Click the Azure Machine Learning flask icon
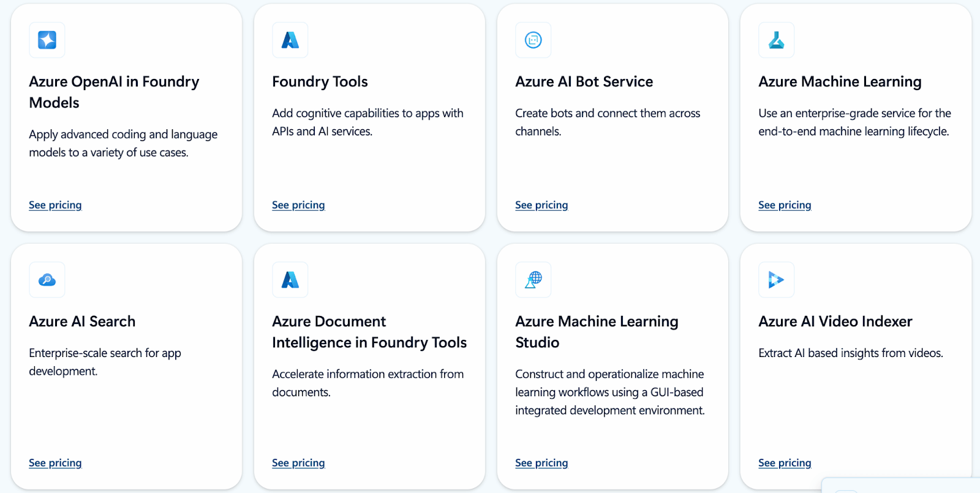Viewport: 980px width, 493px height. coord(777,40)
